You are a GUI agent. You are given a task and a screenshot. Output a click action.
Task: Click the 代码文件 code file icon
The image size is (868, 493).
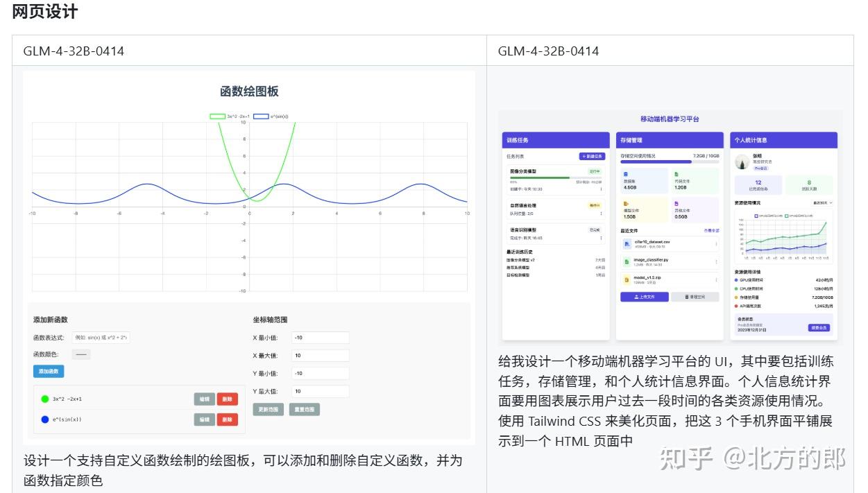(676, 173)
